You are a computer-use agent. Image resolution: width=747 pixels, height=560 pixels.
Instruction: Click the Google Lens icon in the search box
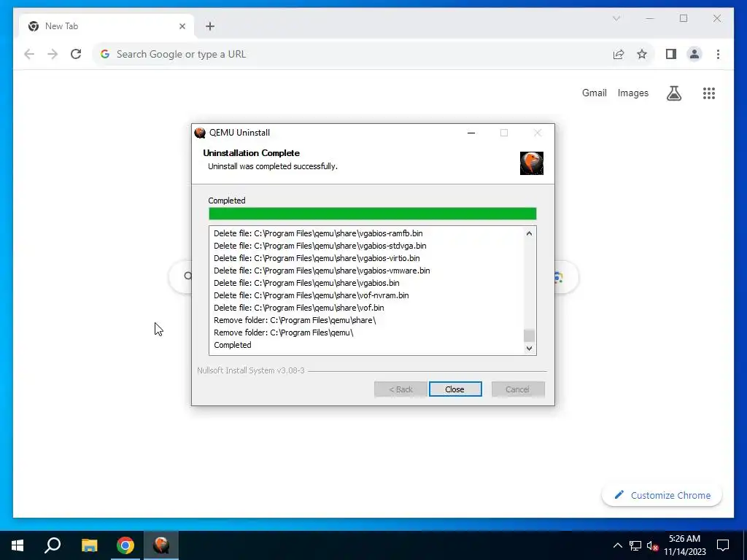pos(558,277)
